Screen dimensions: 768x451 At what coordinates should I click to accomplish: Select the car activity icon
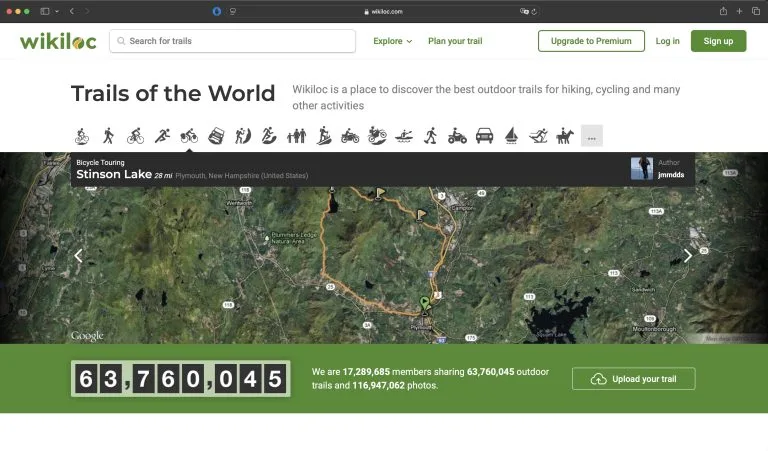click(x=484, y=136)
